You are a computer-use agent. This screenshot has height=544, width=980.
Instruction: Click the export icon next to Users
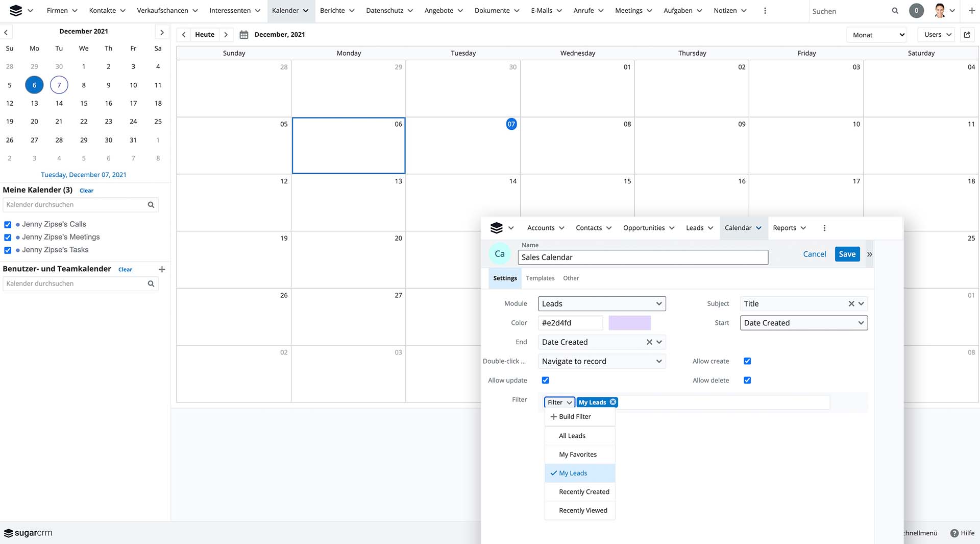[967, 35]
